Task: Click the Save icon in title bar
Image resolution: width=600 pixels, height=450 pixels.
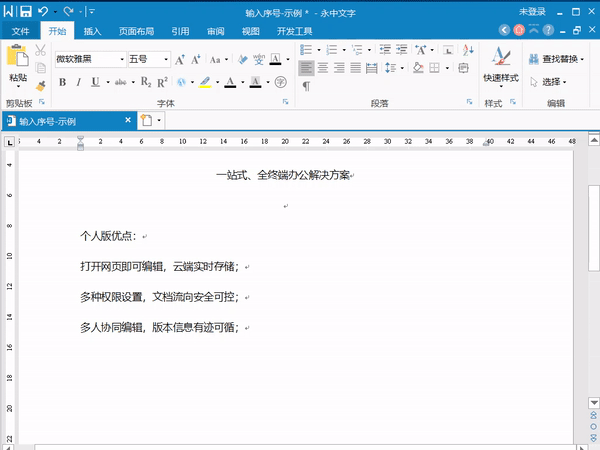Action: click(x=26, y=12)
